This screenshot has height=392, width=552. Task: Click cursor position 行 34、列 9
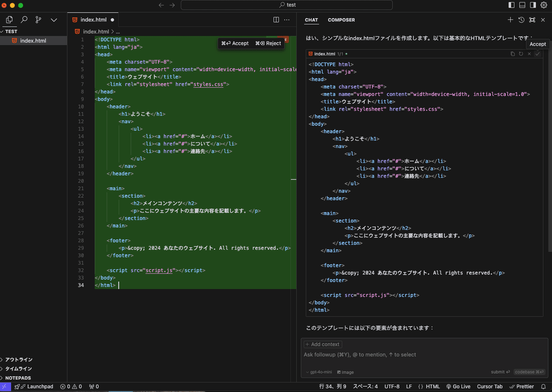pos(333,387)
